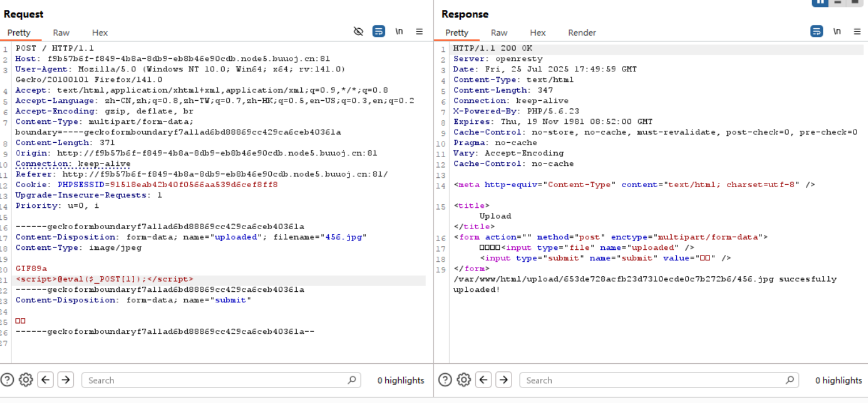Click the response Date header line
Screen dimensions: 868x403
coord(545,69)
